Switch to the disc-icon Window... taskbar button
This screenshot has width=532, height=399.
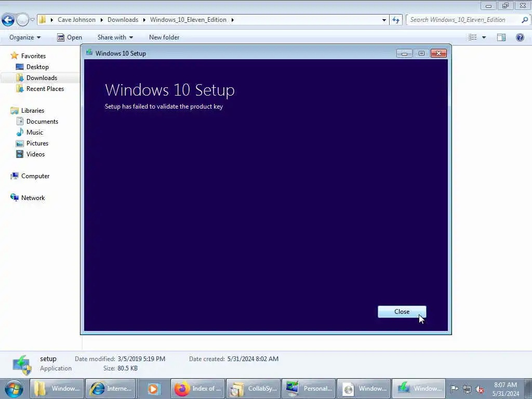(x=364, y=389)
